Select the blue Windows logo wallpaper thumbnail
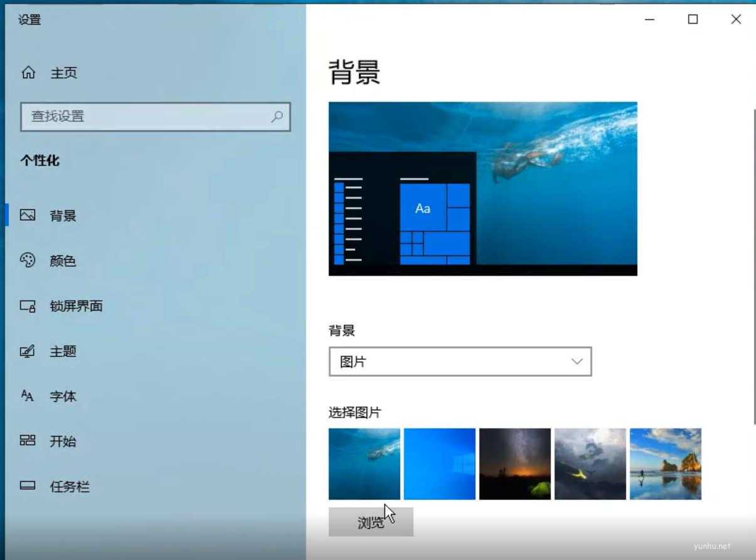Image resolution: width=756 pixels, height=560 pixels. (439, 463)
